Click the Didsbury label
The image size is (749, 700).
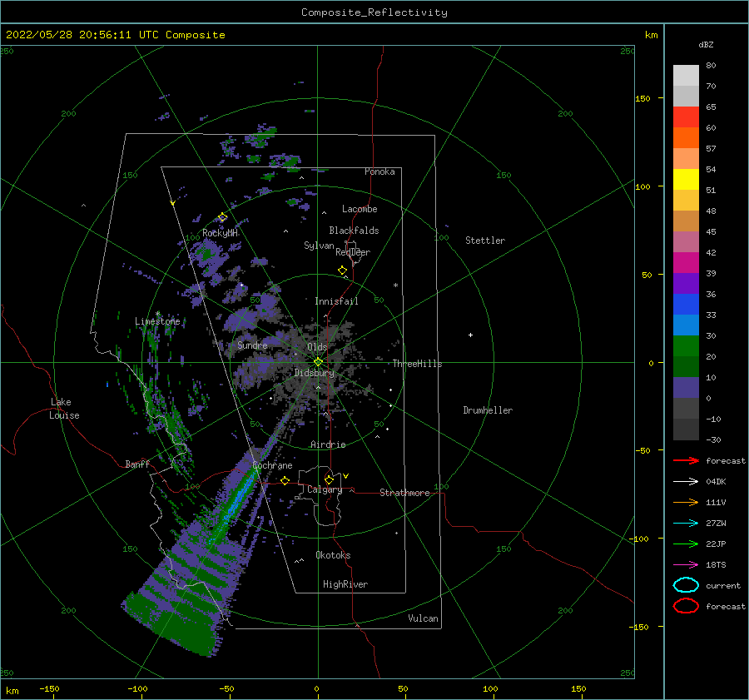pyautogui.click(x=315, y=373)
